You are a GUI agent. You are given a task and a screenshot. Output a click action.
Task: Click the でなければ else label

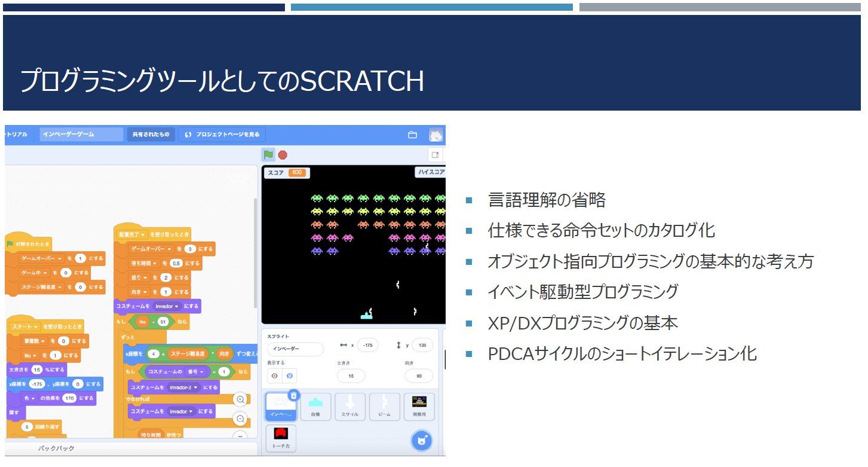[137, 399]
